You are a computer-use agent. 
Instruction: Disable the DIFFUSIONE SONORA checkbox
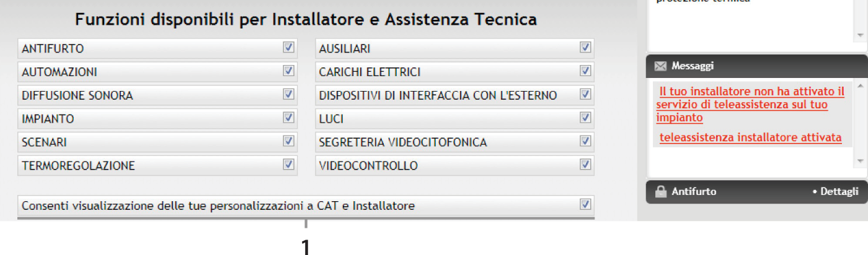(288, 94)
